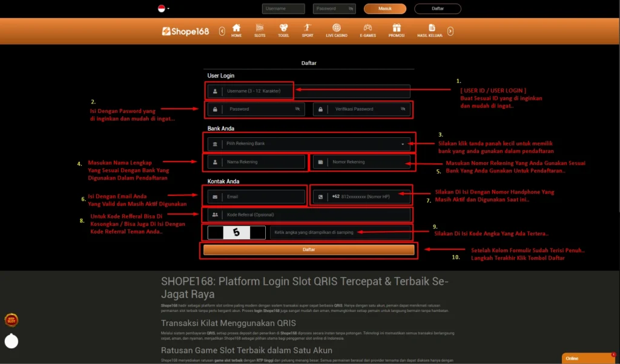The image size is (620, 364).
Task: Open Hasil Keluaran document icon
Action: pyautogui.click(x=431, y=28)
